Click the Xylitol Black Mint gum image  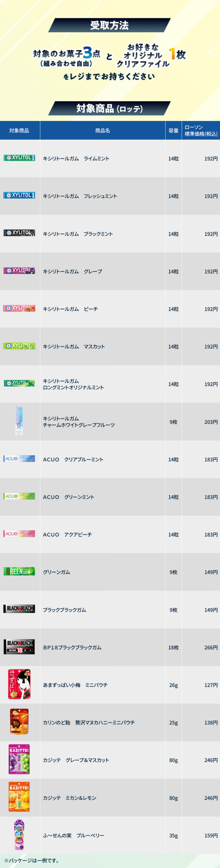19,233
